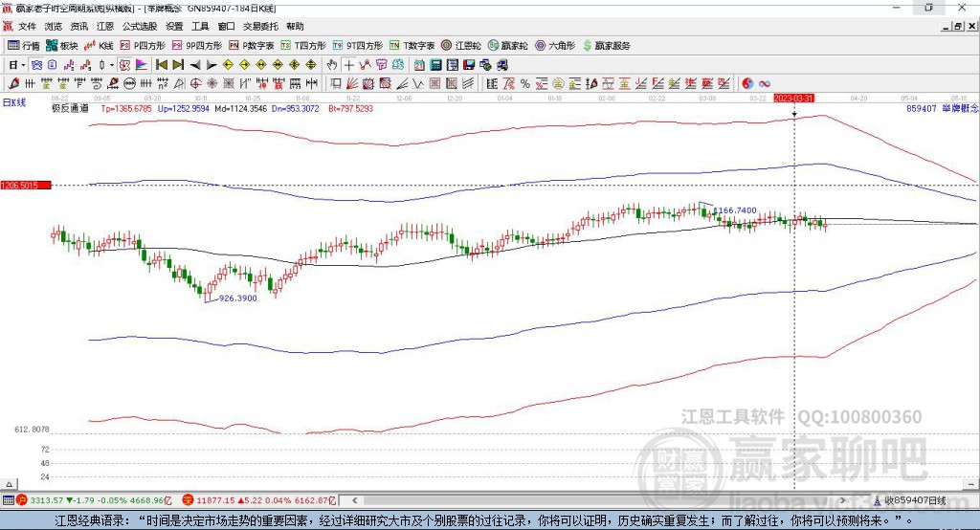
Task: Click the red target crosshair circle icon
Action: coord(195,84)
